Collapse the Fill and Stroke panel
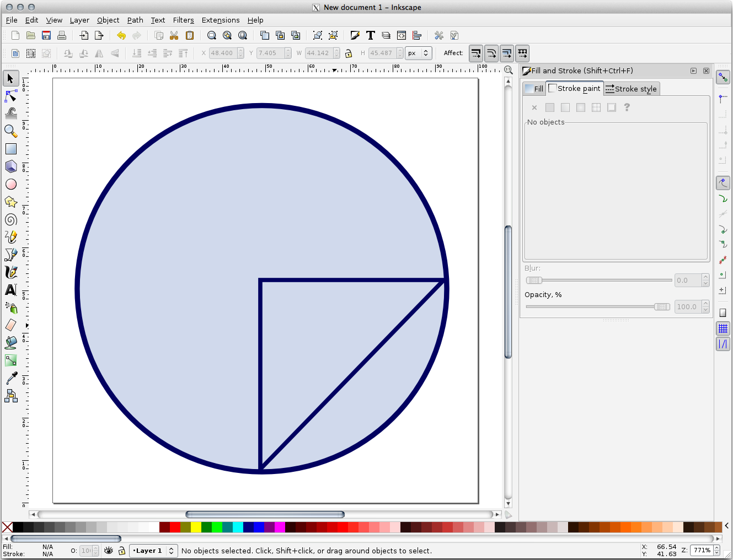Image resolution: width=733 pixels, height=560 pixels. click(x=694, y=71)
